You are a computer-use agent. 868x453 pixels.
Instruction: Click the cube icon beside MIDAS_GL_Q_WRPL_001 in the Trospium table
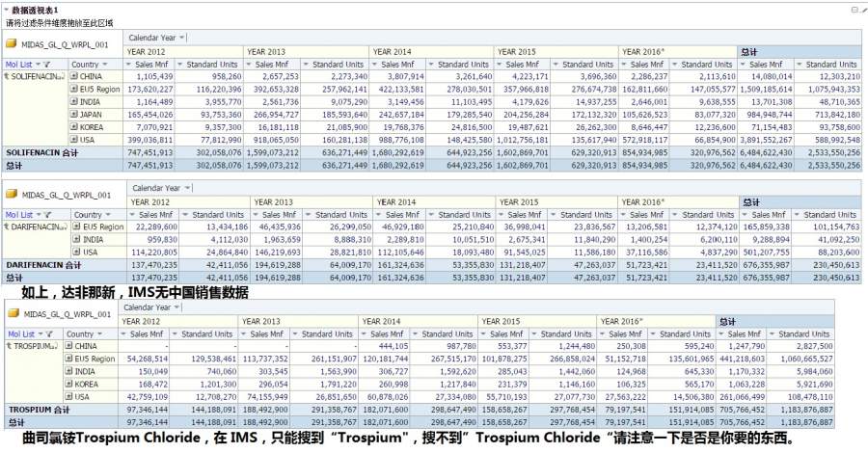(x=14, y=313)
